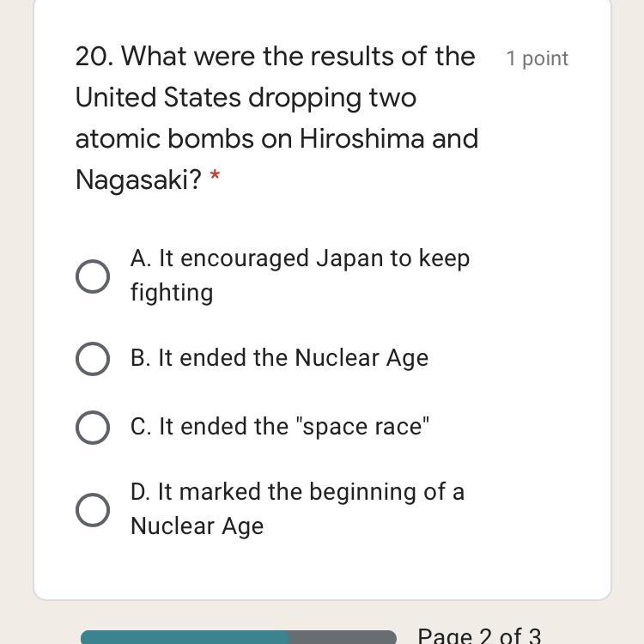The width and height of the screenshot is (644, 644).
Task: Click the red required asterisk
Action: point(215,179)
